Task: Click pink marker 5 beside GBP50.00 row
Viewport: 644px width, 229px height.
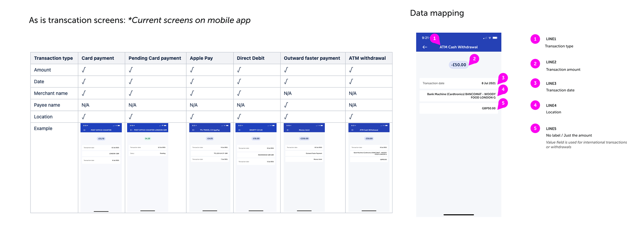Action: (x=503, y=103)
